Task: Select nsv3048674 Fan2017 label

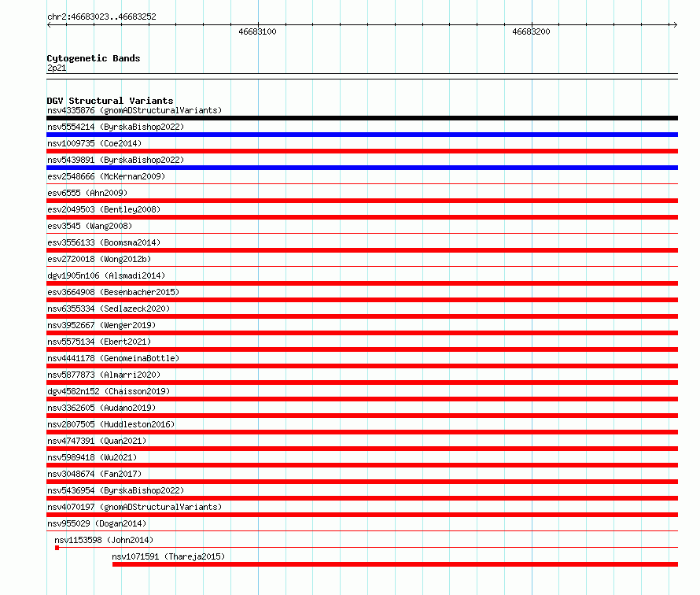Action: click(94, 474)
